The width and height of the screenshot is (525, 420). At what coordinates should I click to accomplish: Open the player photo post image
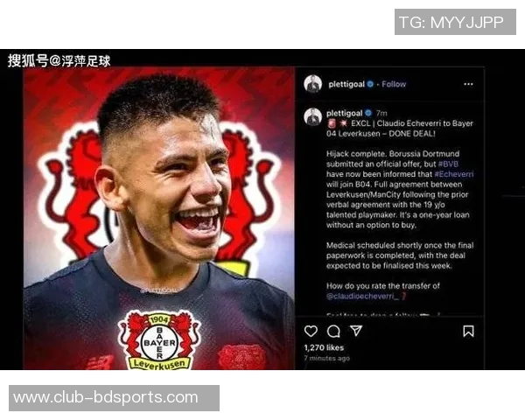[159, 219]
